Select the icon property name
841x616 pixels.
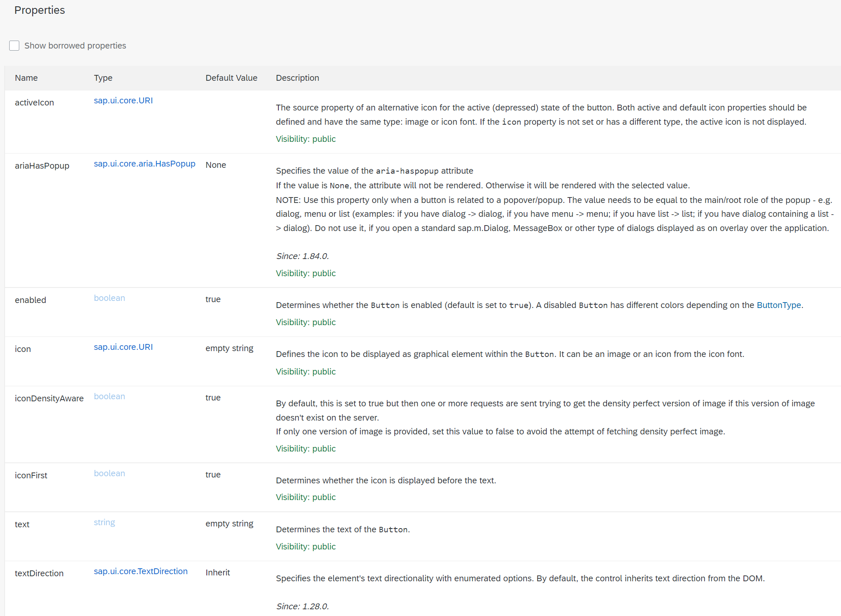(23, 349)
